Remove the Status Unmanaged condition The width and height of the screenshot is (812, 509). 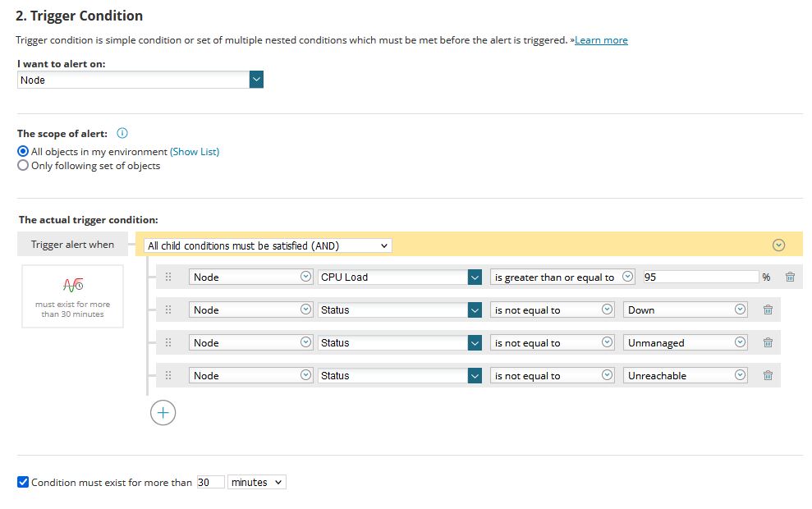pos(768,343)
